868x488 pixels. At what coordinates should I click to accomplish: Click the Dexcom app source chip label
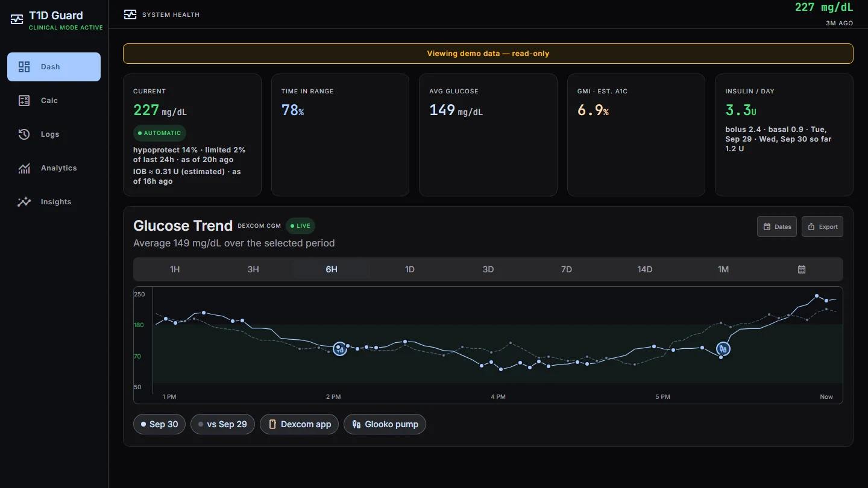[x=306, y=424]
